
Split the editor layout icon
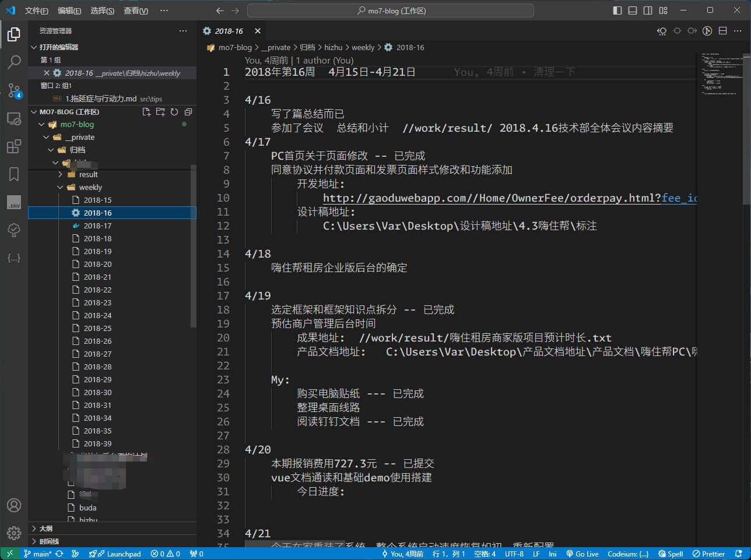(722, 31)
